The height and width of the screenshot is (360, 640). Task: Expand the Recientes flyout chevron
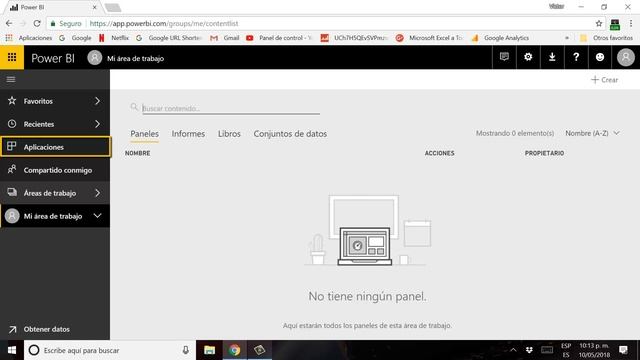point(97,124)
